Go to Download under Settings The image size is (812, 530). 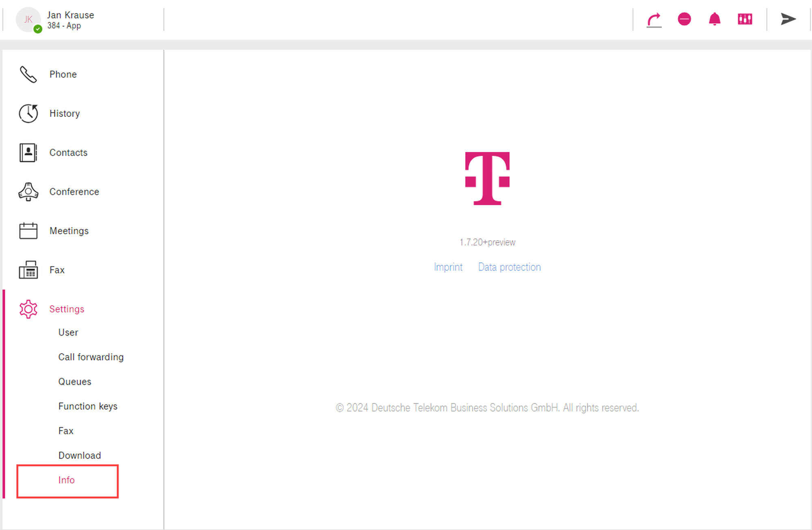point(80,455)
